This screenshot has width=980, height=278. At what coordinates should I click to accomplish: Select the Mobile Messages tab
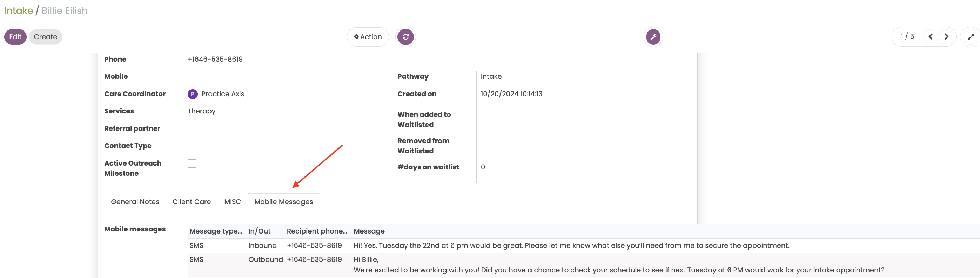(x=283, y=202)
